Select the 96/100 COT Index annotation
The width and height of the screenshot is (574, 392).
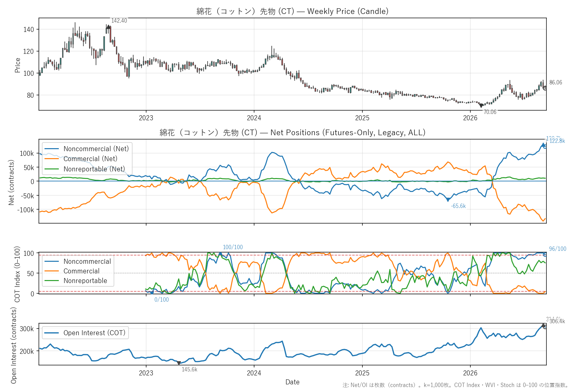pos(558,249)
